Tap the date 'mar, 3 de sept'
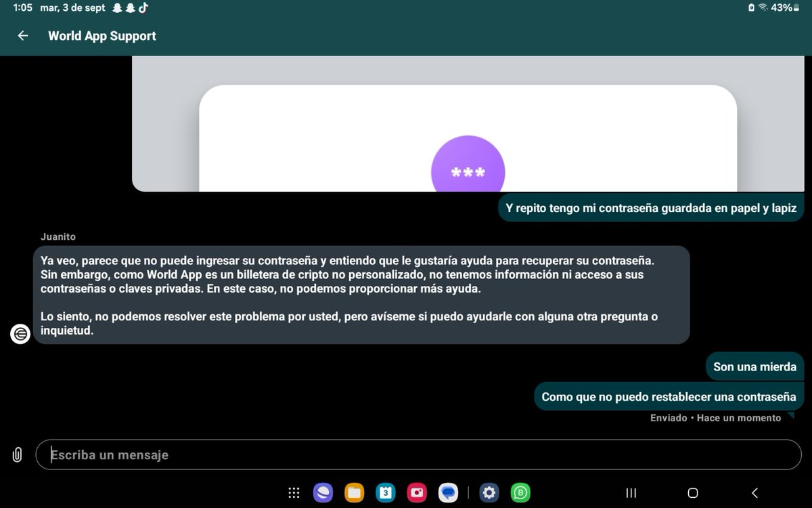 point(72,7)
